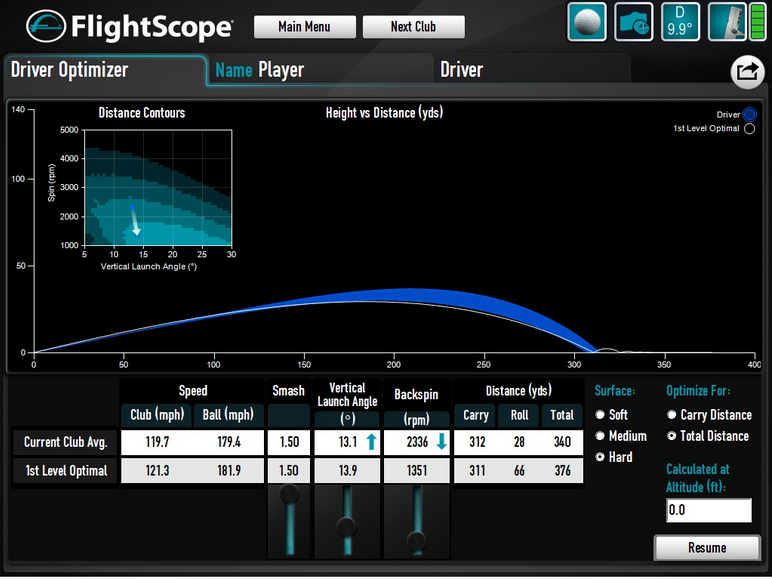The image size is (772, 579).
Task: Click the 181.9 optimal ball speed
Action: (x=229, y=471)
